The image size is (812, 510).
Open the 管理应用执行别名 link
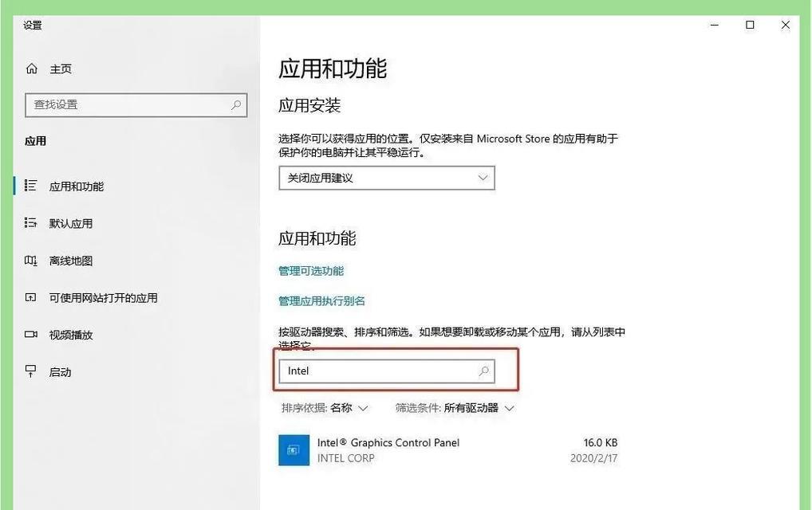click(321, 301)
